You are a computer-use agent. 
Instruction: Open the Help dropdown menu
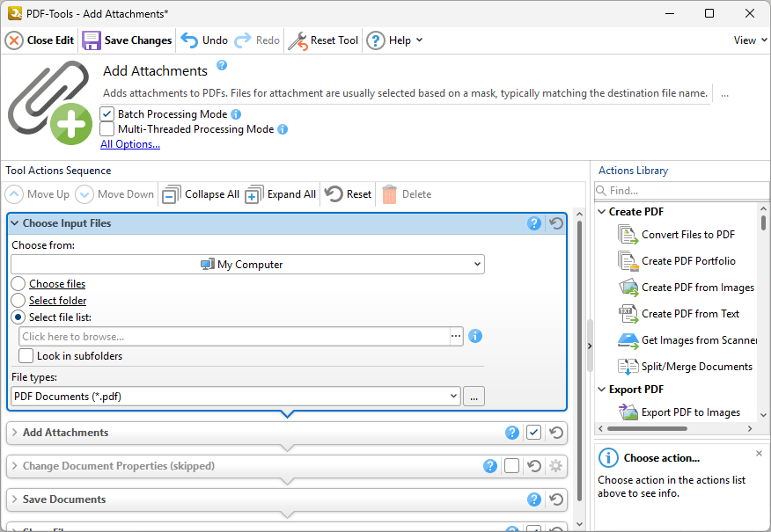point(395,40)
